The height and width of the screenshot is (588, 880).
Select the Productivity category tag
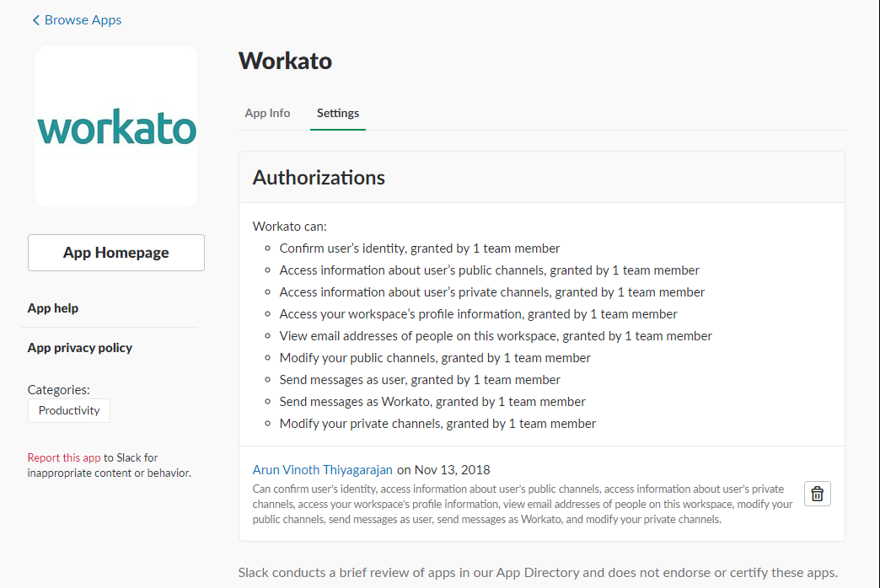pos(69,411)
